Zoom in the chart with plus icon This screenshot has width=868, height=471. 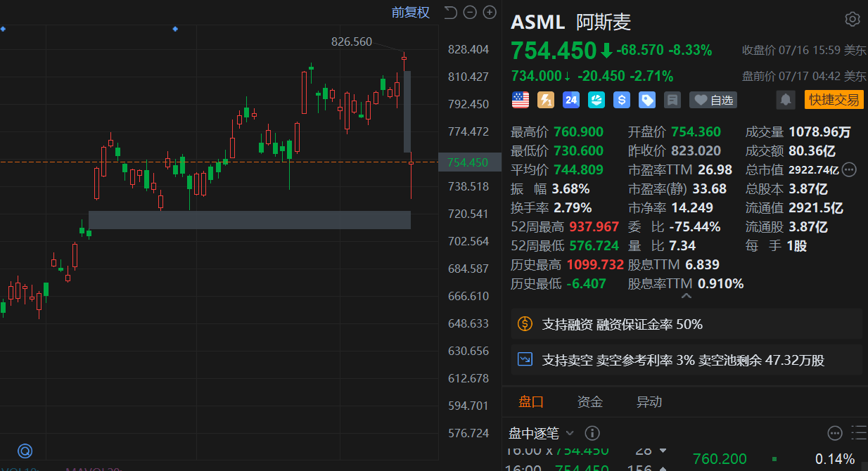(x=490, y=12)
